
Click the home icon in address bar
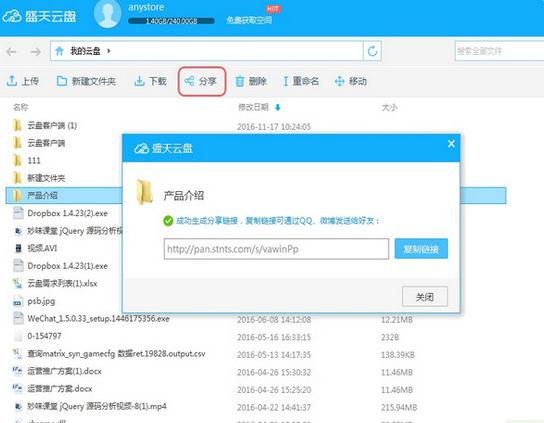pyautogui.click(x=59, y=51)
